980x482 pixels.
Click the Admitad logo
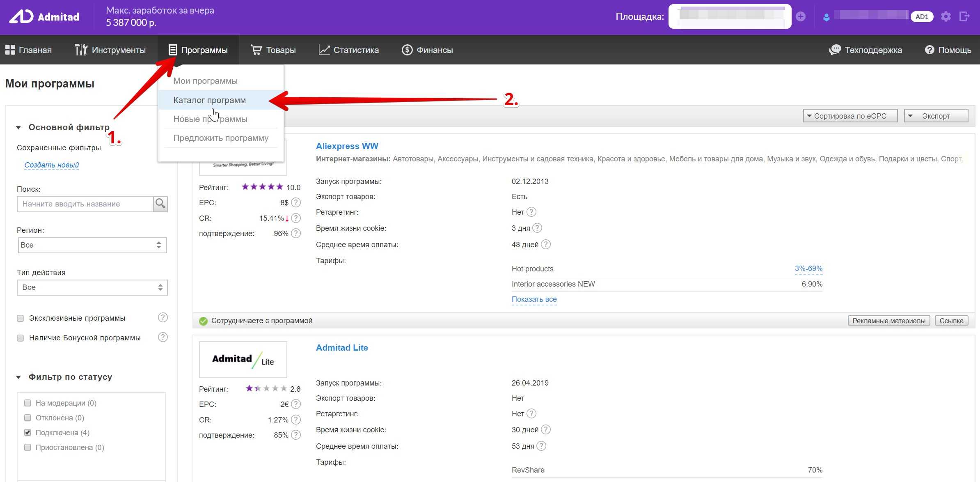44,17
